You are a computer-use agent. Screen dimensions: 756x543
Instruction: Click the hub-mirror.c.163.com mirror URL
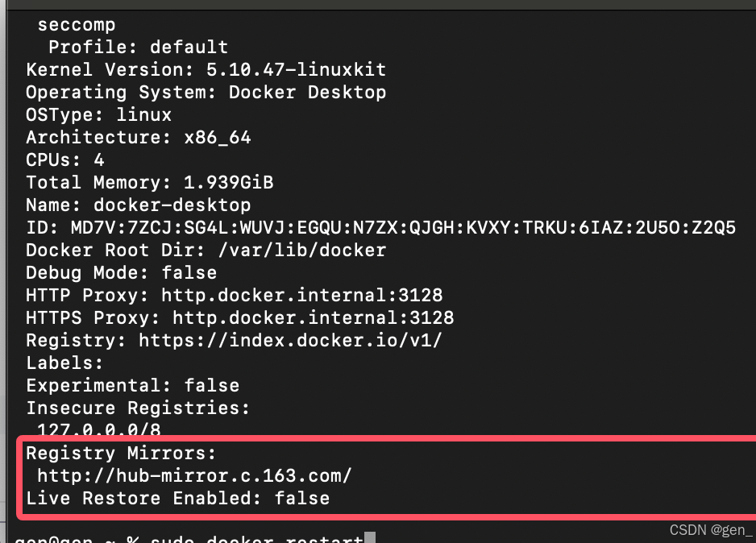click(x=194, y=475)
